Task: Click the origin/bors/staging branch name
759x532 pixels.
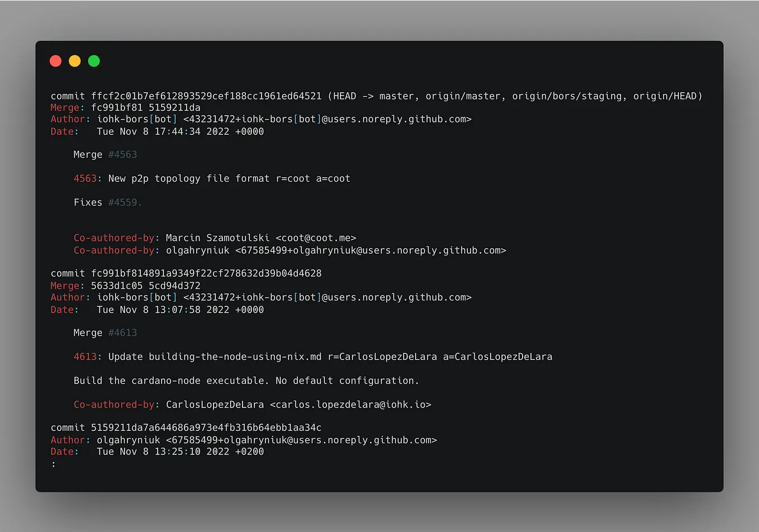Action: coord(566,96)
